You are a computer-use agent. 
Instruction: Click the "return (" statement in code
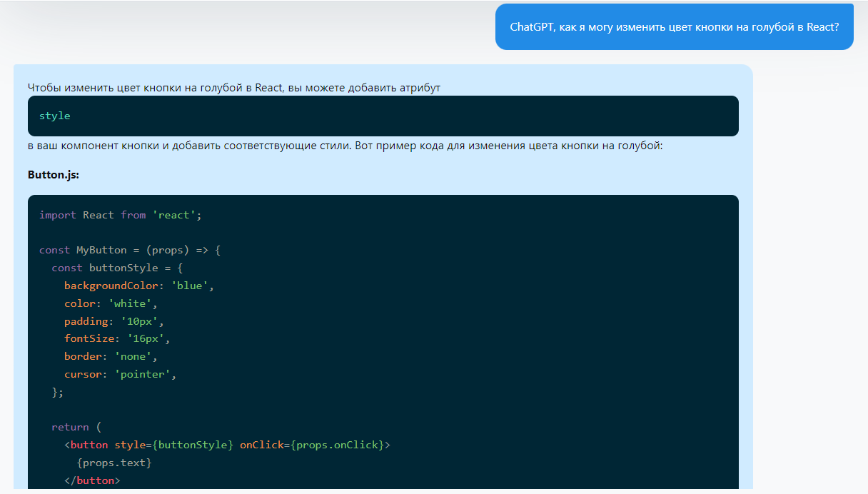click(x=76, y=427)
